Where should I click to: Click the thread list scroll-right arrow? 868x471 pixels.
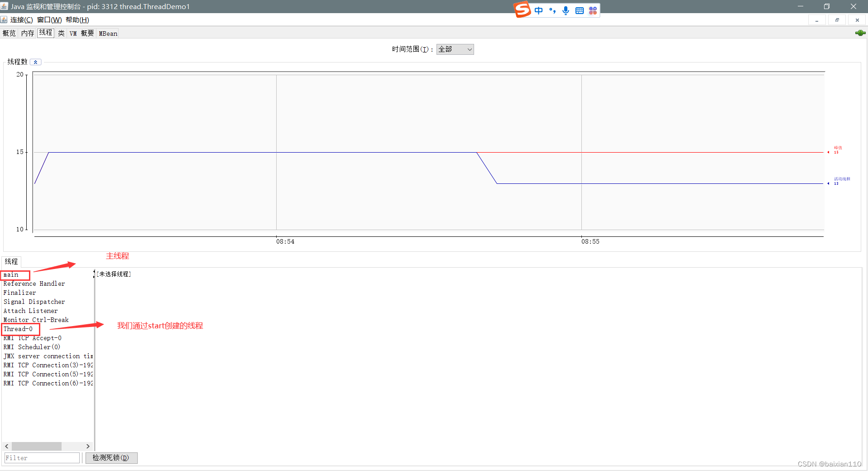click(x=88, y=446)
